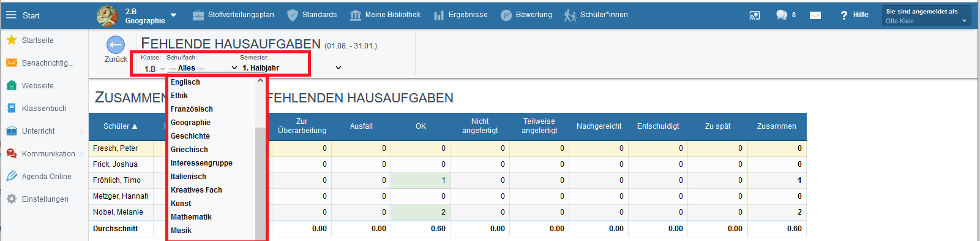Expand the Semester 1. Halbjahr dropdown arrow
This screenshot has width=980, height=241.
[339, 68]
